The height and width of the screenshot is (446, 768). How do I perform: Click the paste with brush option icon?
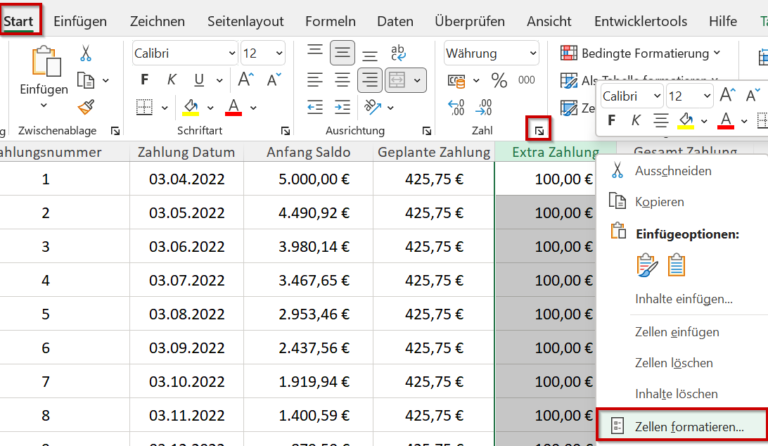click(647, 265)
